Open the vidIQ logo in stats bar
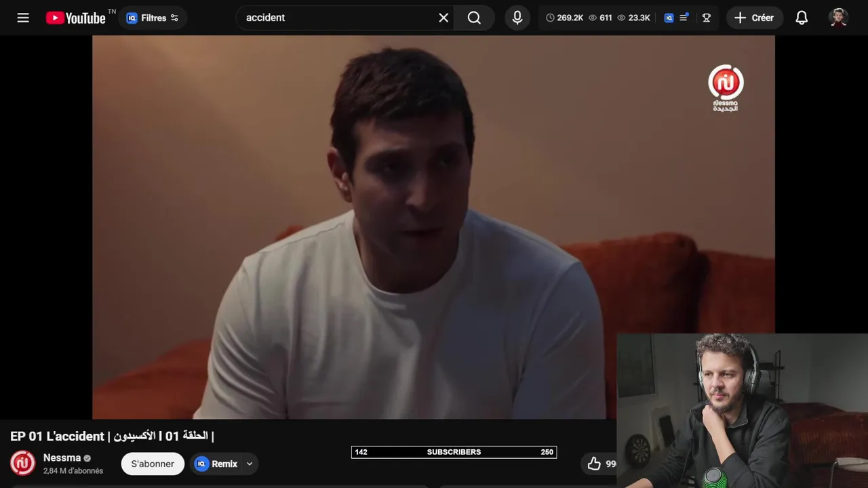Screen dimensions: 868x488 [x=669, y=18]
